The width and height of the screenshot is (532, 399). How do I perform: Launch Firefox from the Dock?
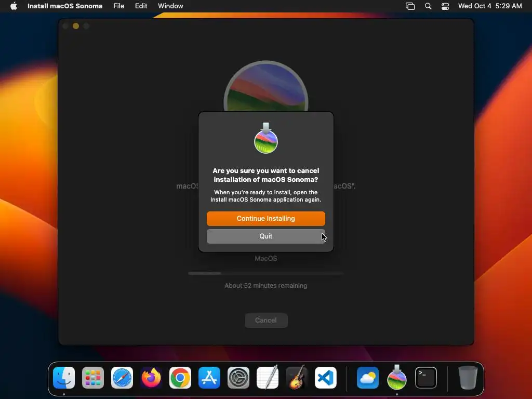tap(151, 378)
